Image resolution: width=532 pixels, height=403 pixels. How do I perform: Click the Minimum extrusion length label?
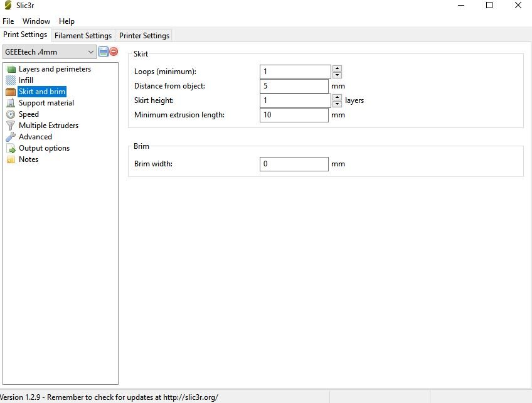click(179, 115)
